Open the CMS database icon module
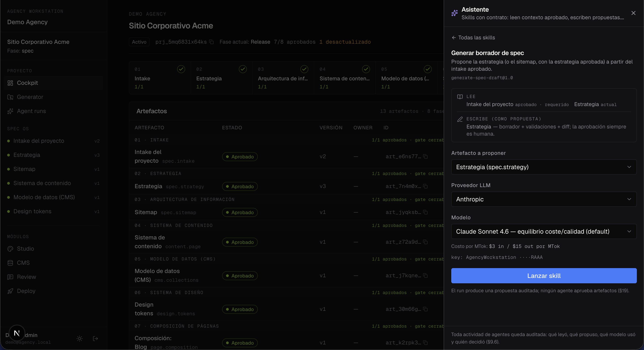The image size is (644, 350). pyautogui.click(x=53, y=263)
